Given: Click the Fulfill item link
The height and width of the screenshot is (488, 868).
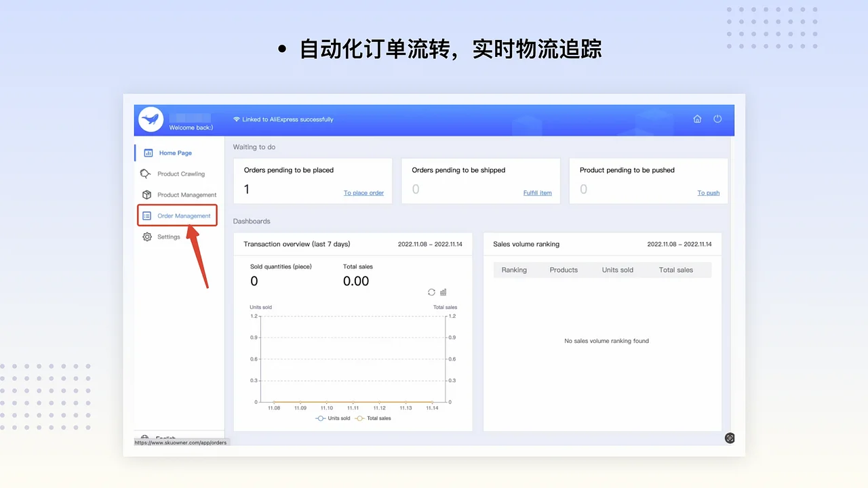Looking at the screenshot, I should [537, 192].
